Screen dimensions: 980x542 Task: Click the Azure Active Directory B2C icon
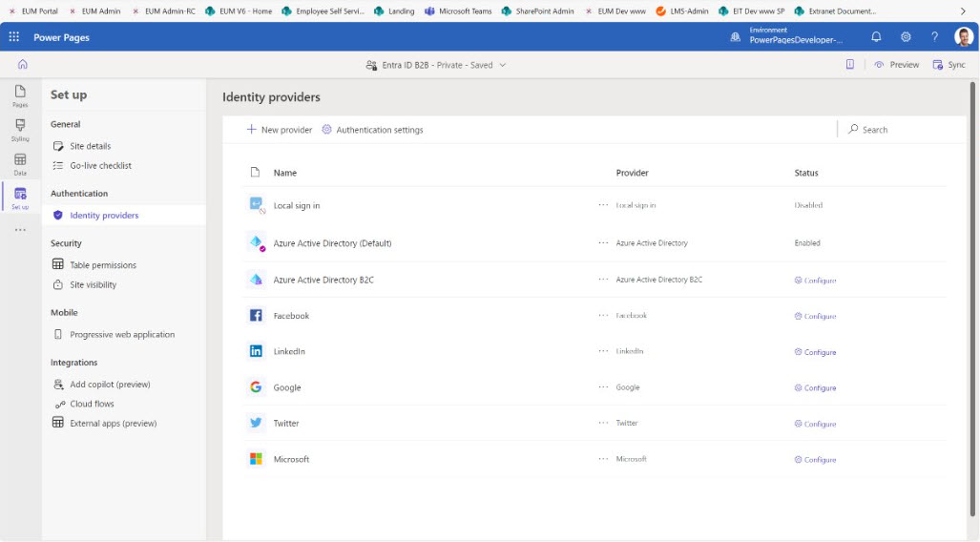(x=257, y=280)
